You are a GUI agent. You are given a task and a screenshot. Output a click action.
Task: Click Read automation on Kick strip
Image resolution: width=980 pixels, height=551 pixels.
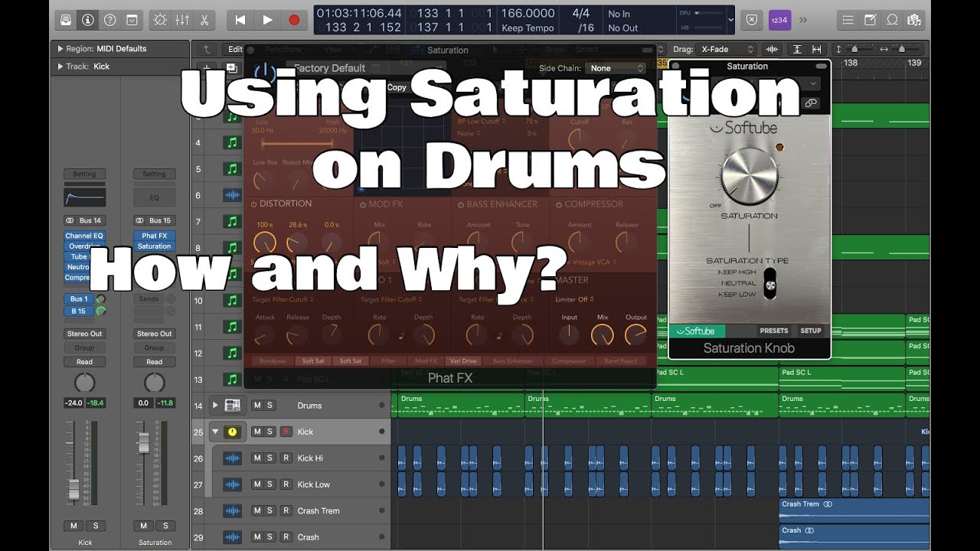pos(84,362)
